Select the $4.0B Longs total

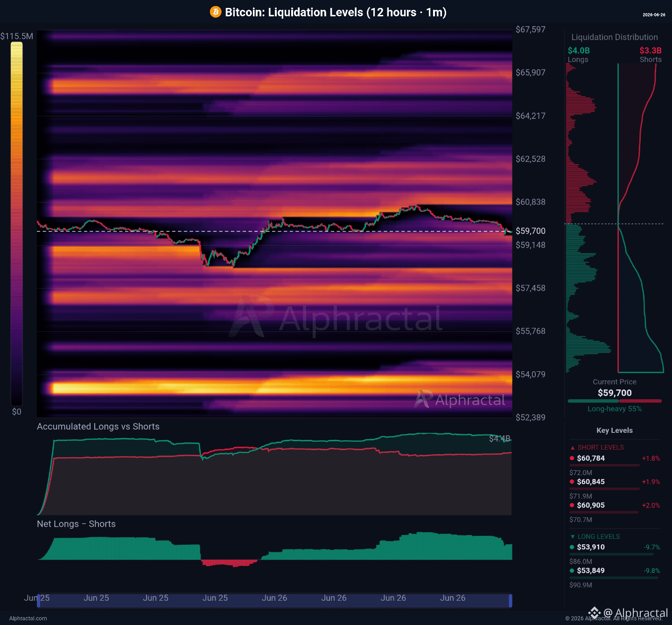pyautogui.click(x=579, y=50)
